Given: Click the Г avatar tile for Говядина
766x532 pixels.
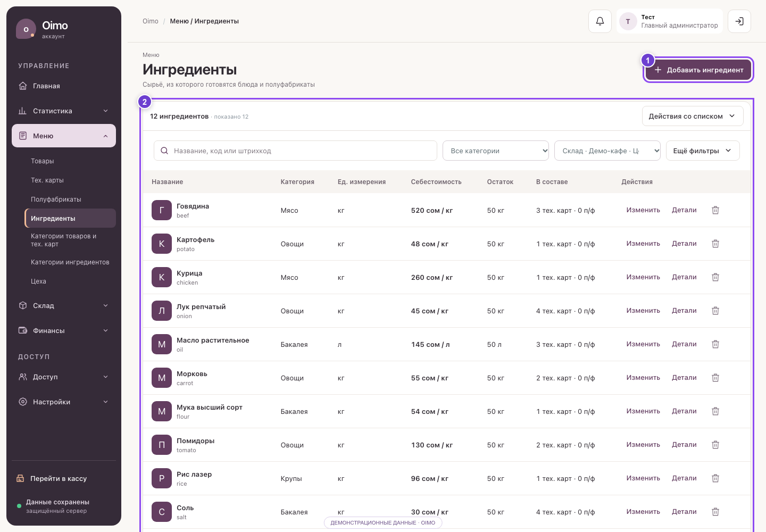Looking at the screenshot, I should coord(162,210).
